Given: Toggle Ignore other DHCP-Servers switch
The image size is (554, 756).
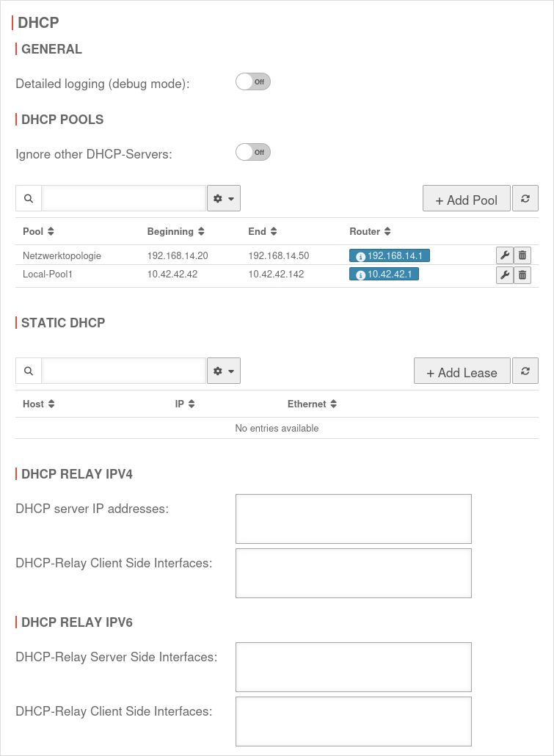Looking at the screenshot, I should (x=253, y=152).
